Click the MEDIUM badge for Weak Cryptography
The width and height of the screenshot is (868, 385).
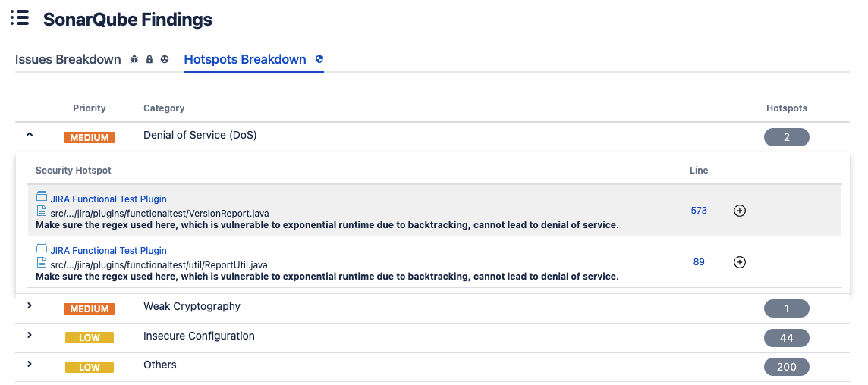tap(89, 308)
